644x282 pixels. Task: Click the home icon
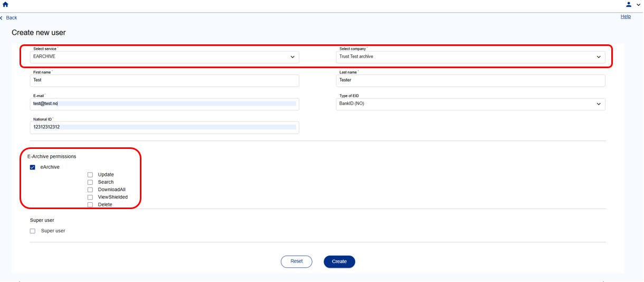point(5,4)
